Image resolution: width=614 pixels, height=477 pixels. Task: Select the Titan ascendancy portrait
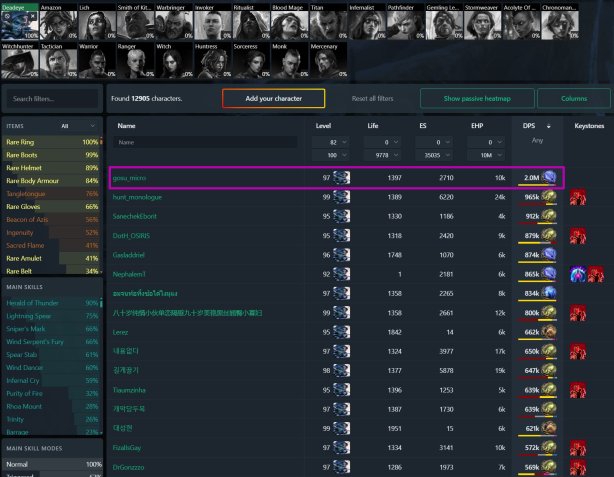point(329,22)
